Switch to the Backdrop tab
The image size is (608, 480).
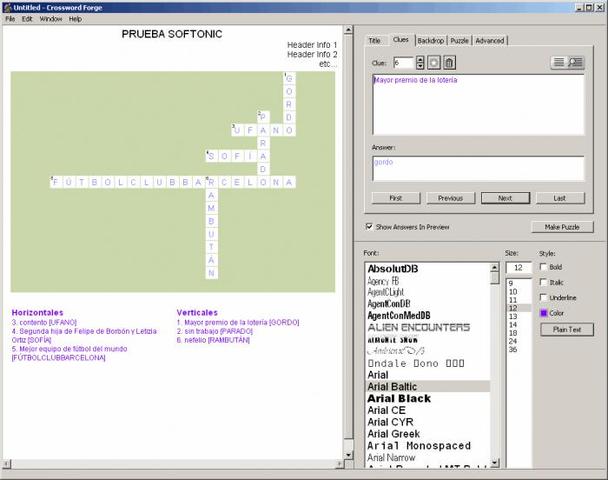[430, 41]
